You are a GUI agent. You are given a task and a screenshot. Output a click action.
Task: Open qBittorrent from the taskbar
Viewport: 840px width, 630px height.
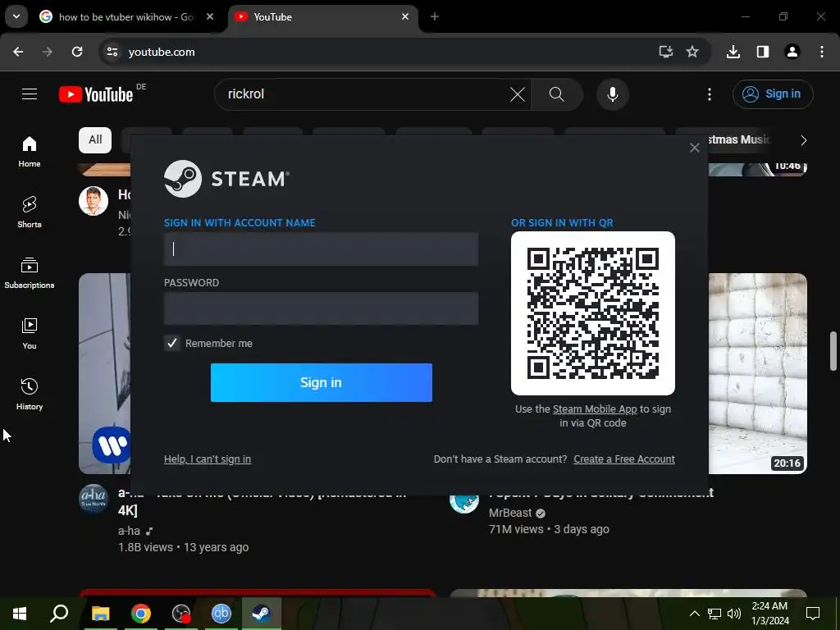(221, 614)
